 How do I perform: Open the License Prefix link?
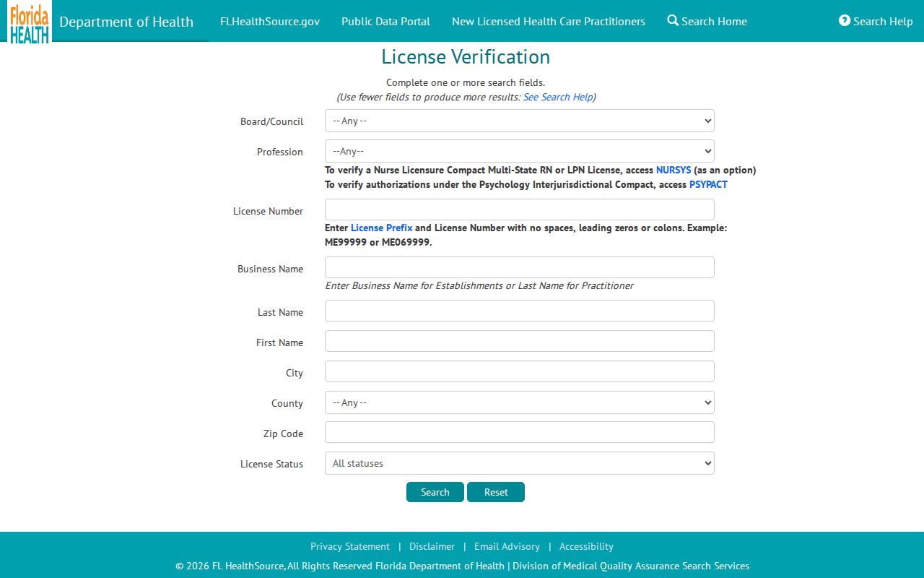click(382, 228)
